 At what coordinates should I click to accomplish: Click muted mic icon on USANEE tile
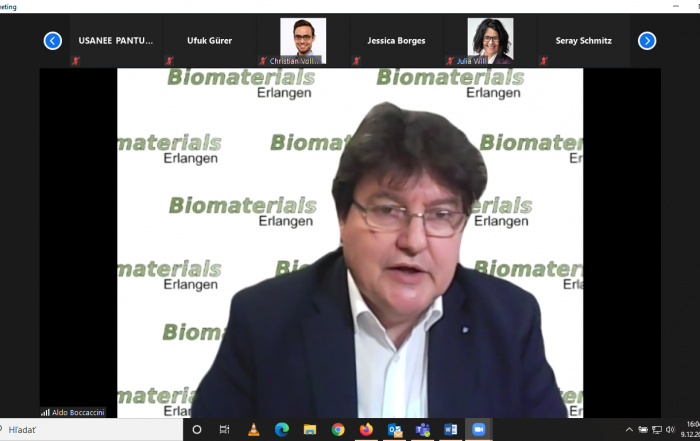(76, 61)
